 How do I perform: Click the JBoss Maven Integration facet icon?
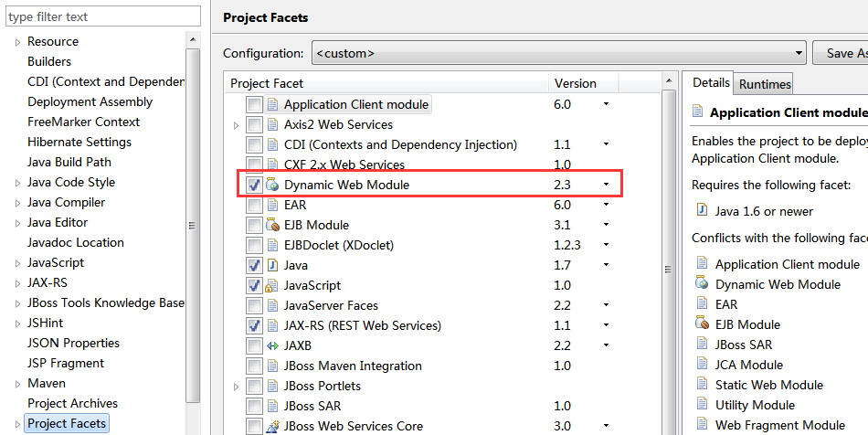click(271, 366)
